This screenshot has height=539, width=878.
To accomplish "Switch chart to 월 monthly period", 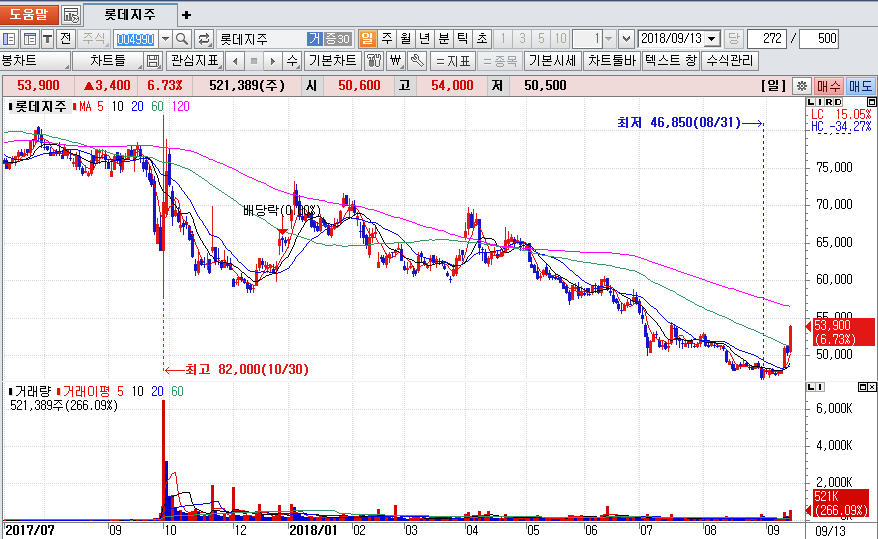I will 405,39.
